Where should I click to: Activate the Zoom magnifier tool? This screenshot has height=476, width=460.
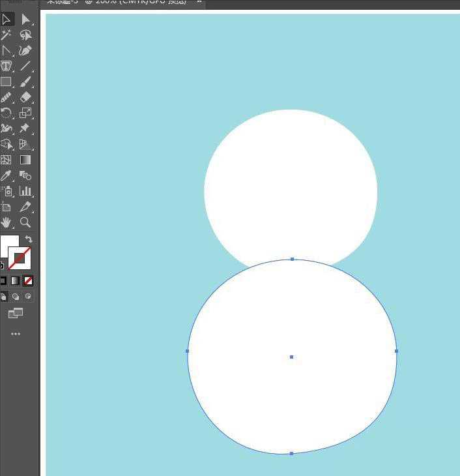[x=25, y=222]
